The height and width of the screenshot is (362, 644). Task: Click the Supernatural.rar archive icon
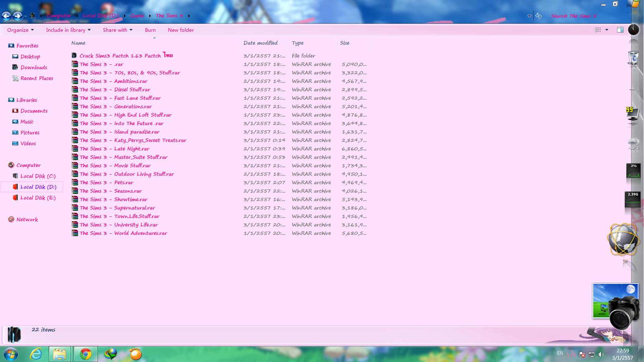point(74,208)
